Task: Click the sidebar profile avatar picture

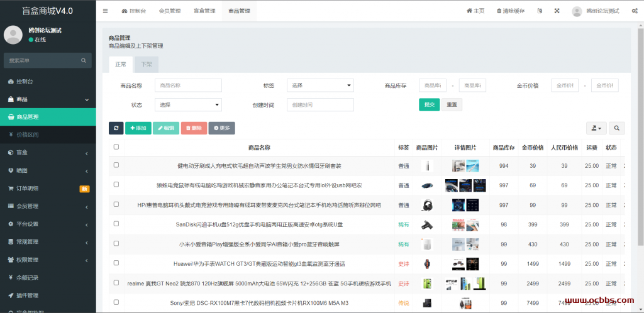Action: pos(13,35)
